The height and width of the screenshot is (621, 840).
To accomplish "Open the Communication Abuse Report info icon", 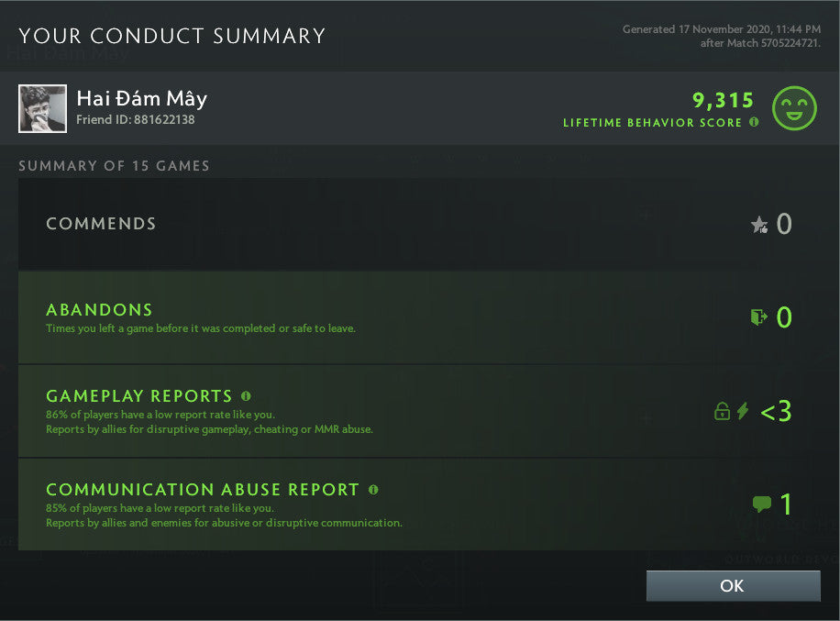I will tap(373, 490).
